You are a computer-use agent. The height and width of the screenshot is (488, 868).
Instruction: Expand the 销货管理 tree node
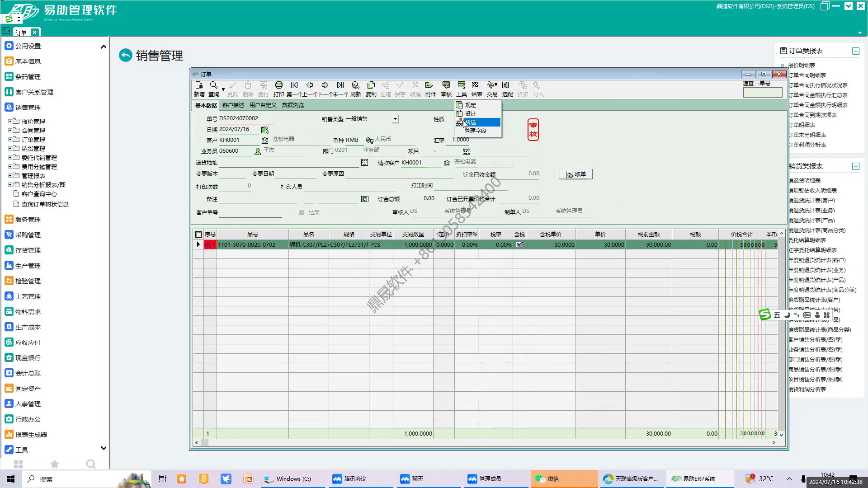[10, 149]
